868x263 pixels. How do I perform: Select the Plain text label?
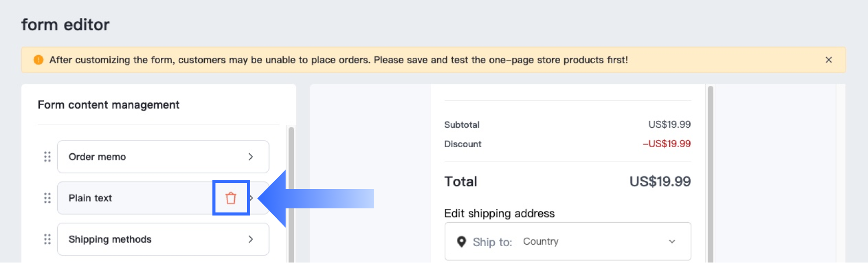click(90, 198)
